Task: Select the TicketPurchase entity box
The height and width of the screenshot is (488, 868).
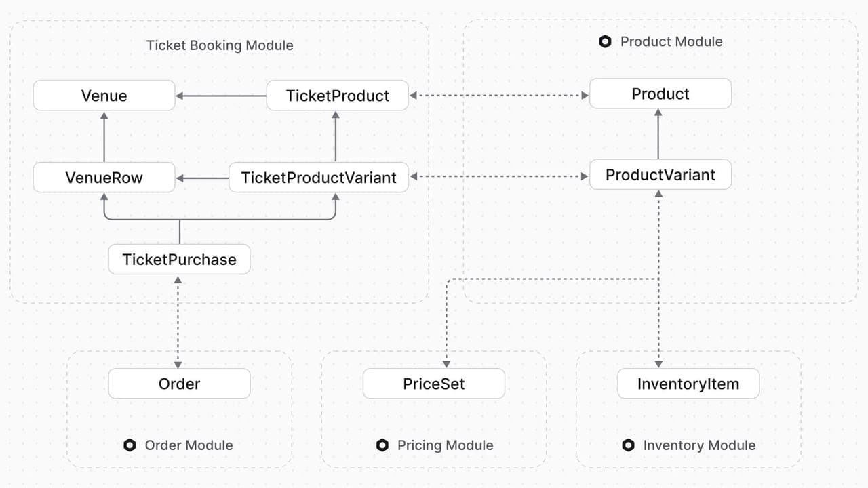Action: 179,260
